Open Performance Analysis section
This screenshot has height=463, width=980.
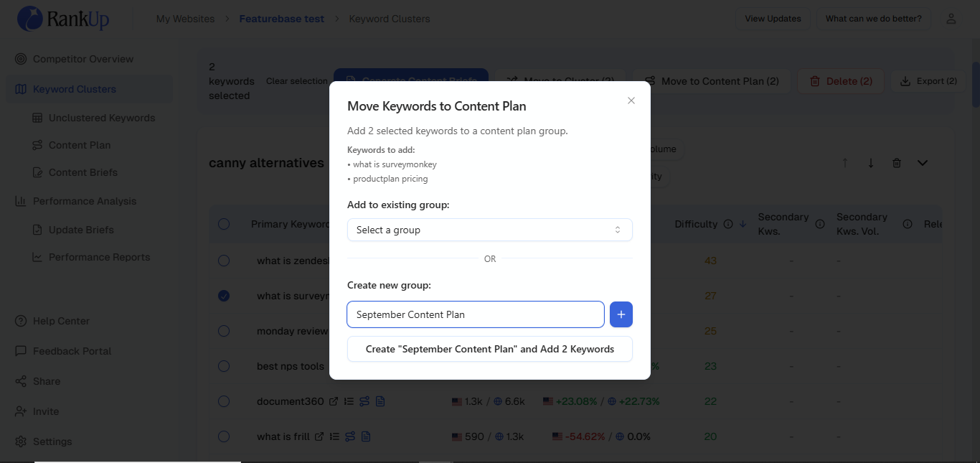(85, 201)
